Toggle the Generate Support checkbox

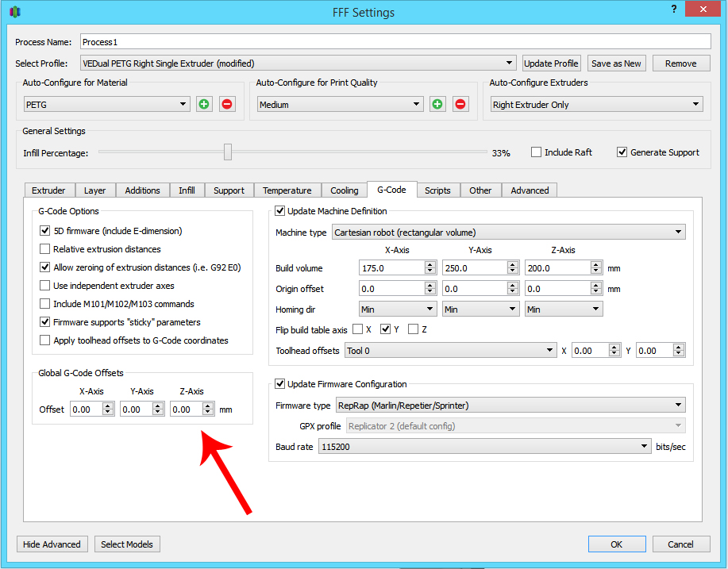pyautogui.click(x=622, y=152)
